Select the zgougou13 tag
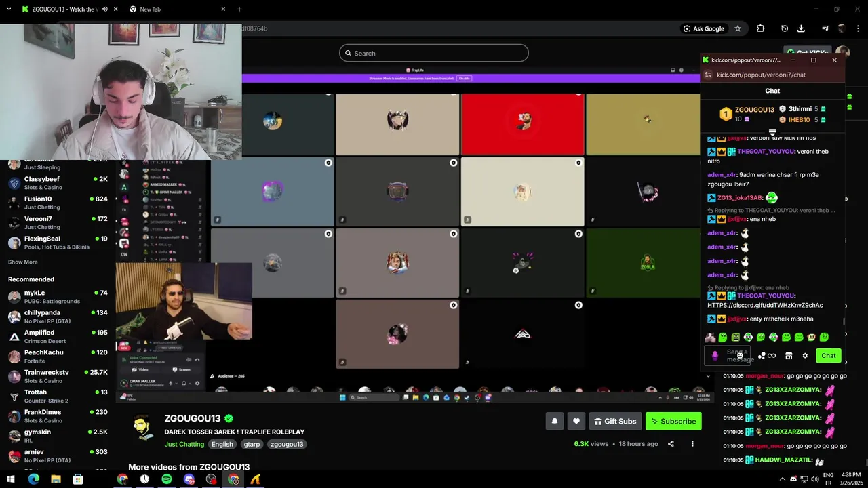 point(286,445)
